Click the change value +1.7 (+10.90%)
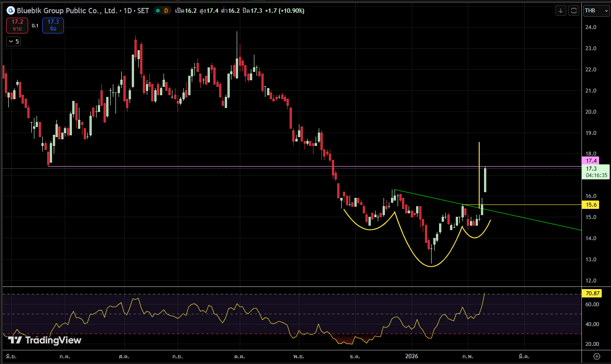This screenshot has width=611, height=364. coord(285,11)
